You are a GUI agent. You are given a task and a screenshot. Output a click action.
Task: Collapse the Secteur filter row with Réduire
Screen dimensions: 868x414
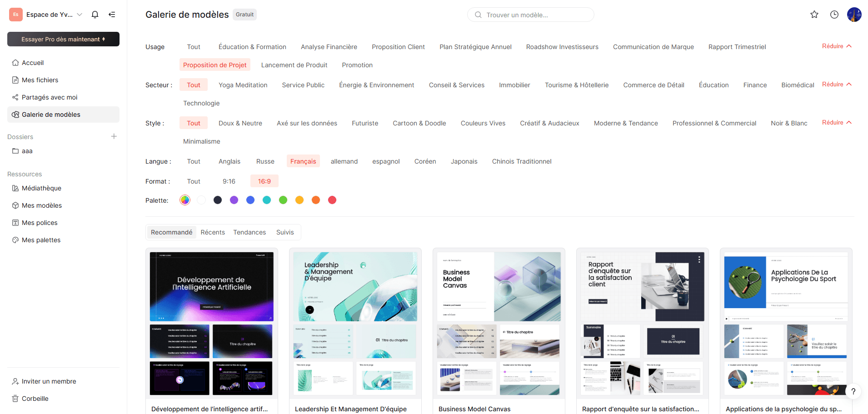837,84
